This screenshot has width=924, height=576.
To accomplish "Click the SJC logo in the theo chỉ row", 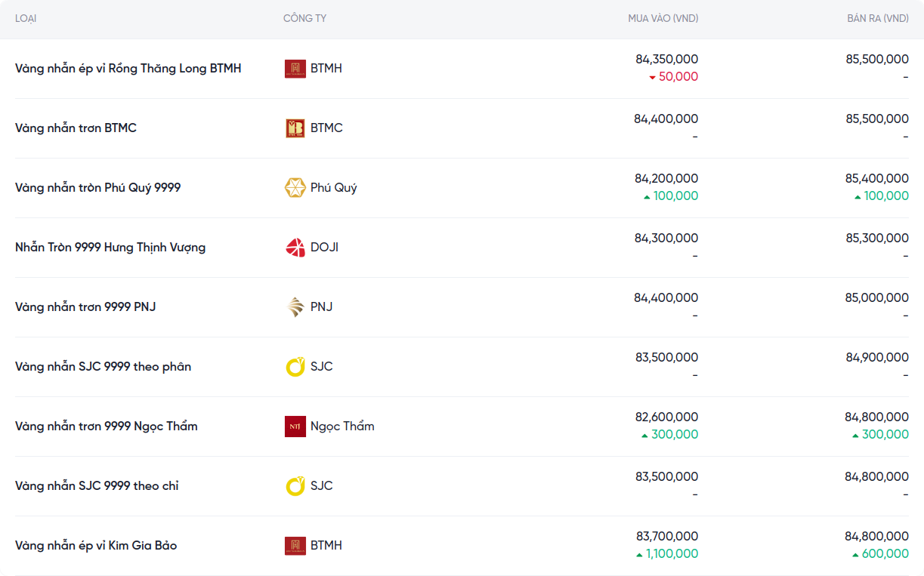I will (295, 486).
